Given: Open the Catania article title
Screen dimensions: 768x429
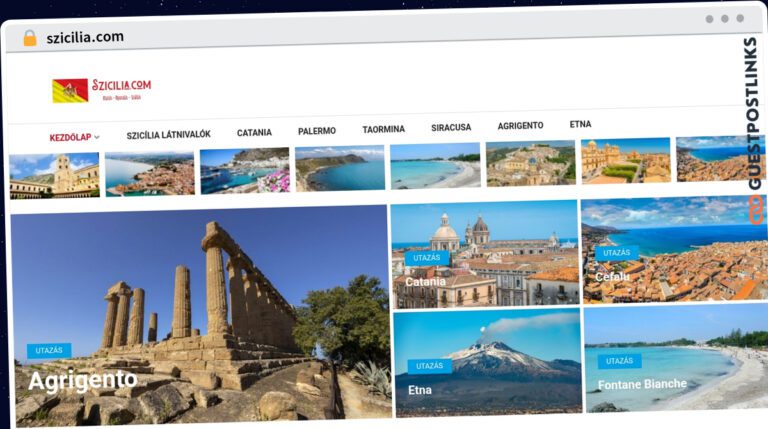Looking at the screenshot, I should point(426,282).
